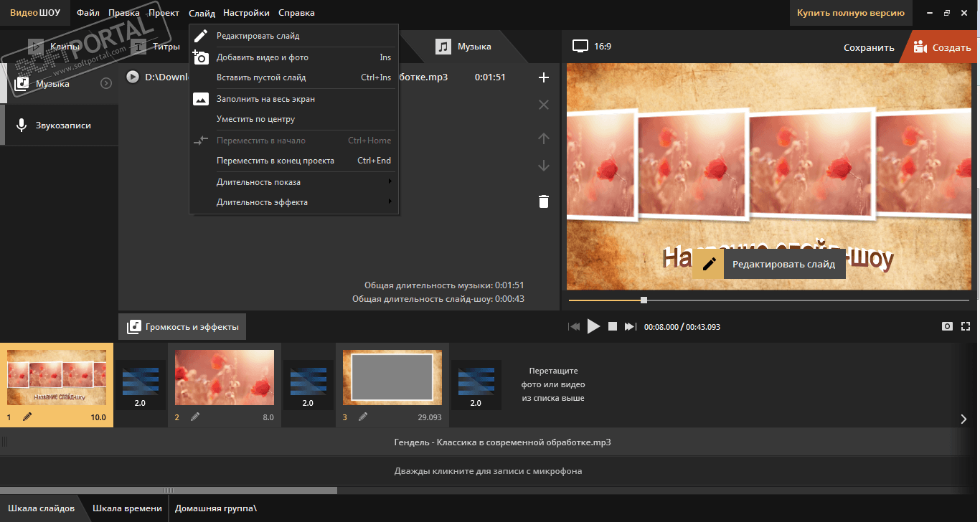This screenshot has width=980, height=522.
Task: Open the Музыка section in the left sidebar
Action: (59, 83)
